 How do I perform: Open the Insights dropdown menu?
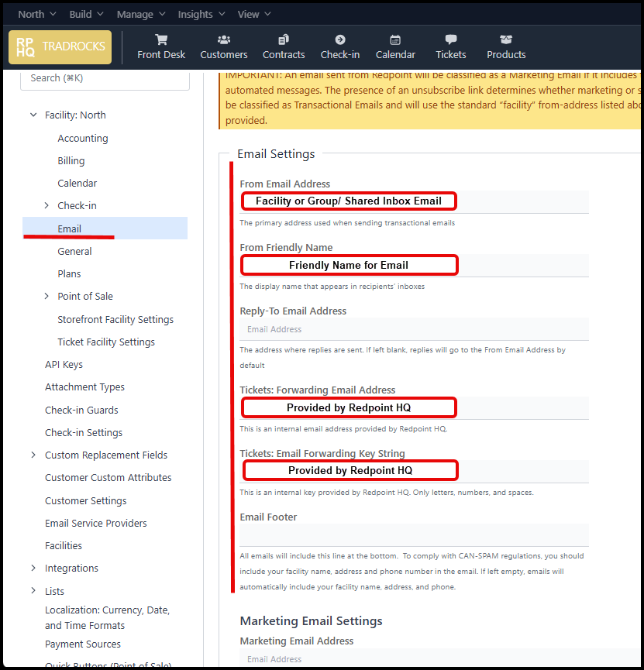(201, 14)
